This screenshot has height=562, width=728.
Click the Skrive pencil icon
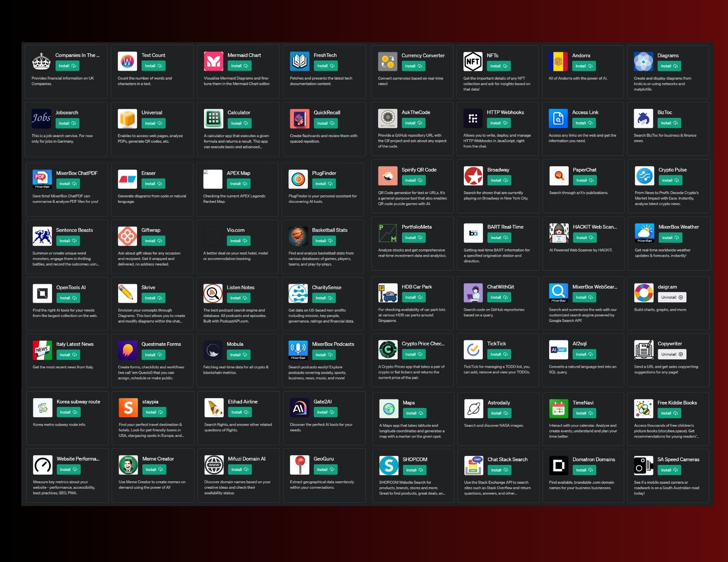(127, 294)
